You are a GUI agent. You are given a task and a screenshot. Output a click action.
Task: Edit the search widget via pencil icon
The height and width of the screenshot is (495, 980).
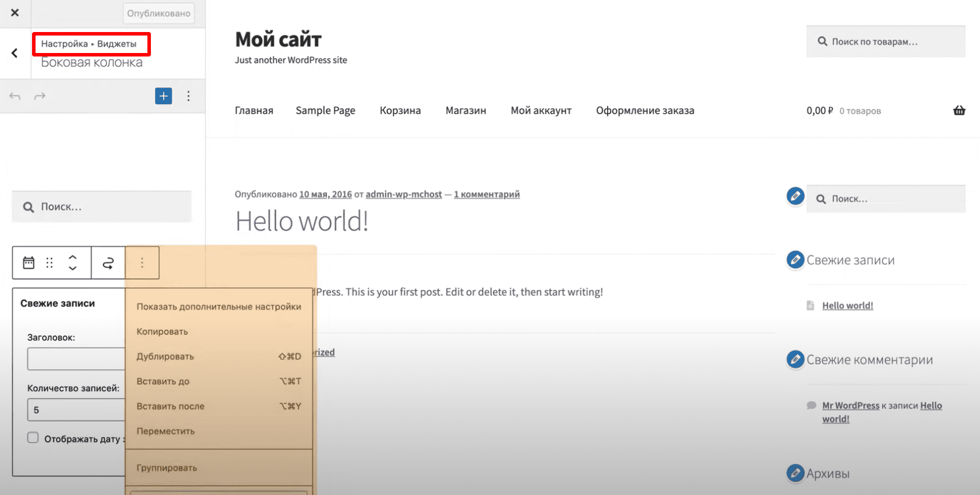coord(795,196)
